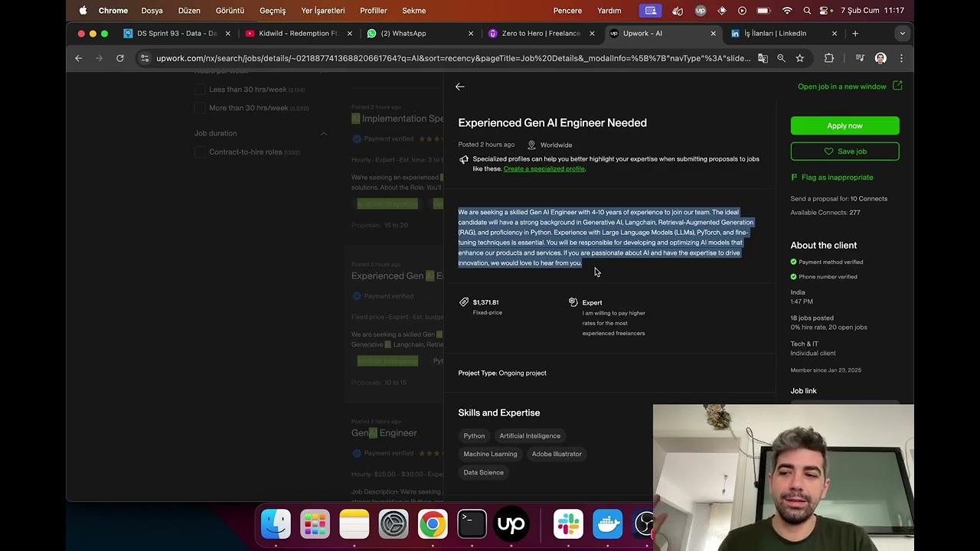Open System Settings from the Dock
Viewport: 980px width, 551px height.
[x=394, y=524]
